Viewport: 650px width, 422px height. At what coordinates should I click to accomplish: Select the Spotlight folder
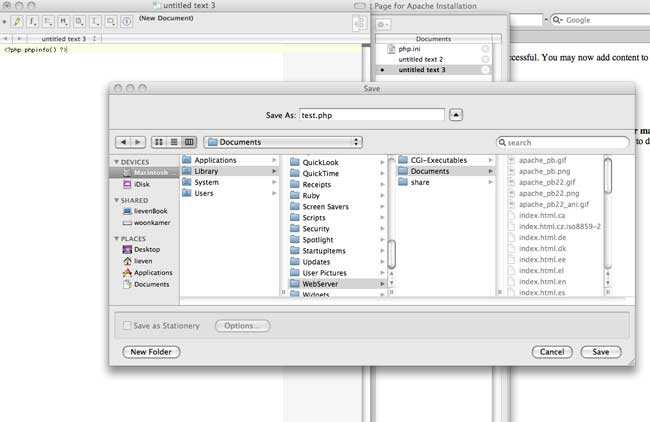tap(337, 240)
